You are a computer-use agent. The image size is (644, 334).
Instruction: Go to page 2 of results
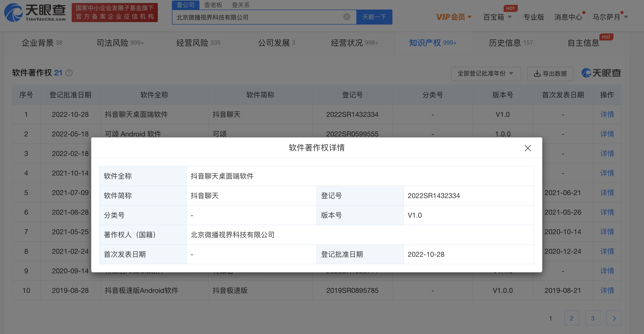572,318
